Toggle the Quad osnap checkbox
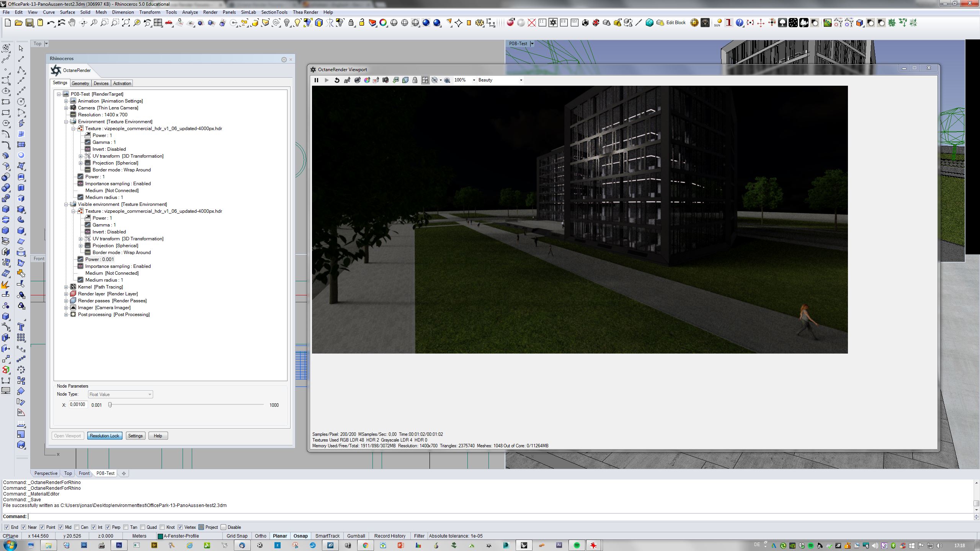 click(143, 527)
